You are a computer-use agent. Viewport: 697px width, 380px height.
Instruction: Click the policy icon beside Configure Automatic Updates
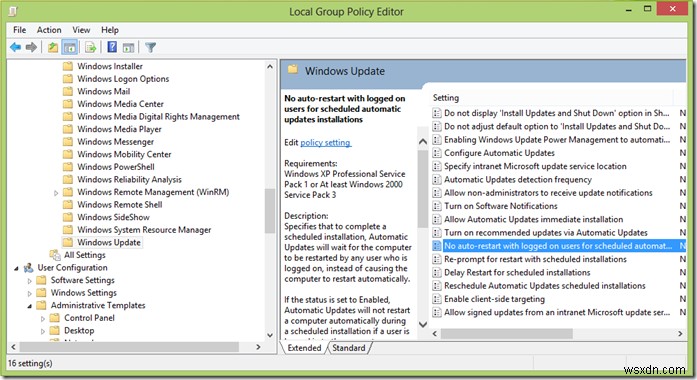point(437,153)
